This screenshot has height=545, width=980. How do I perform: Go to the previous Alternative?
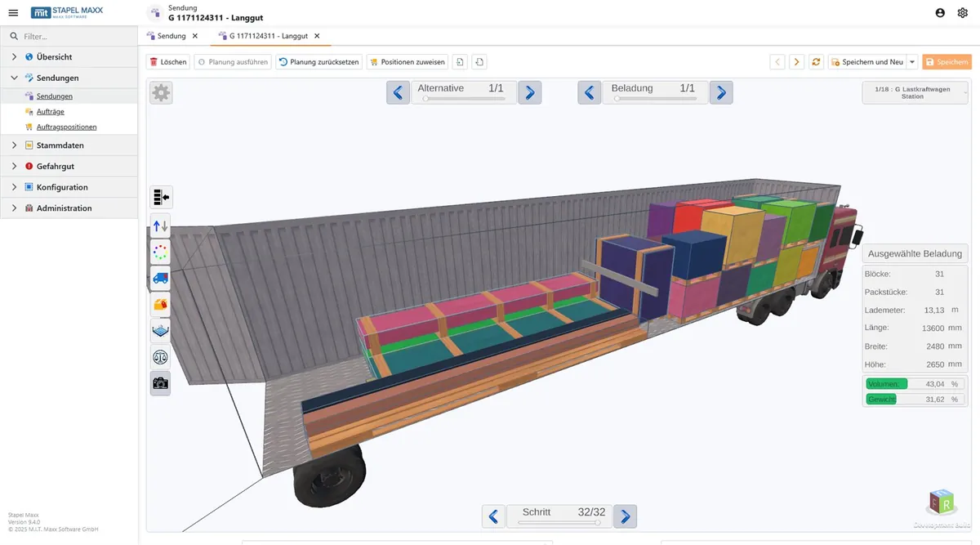point(399,92)
